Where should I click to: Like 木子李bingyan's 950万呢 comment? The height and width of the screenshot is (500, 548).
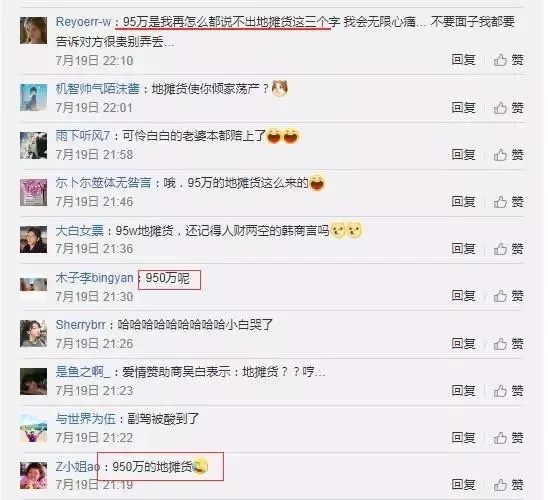coord(509,296)
